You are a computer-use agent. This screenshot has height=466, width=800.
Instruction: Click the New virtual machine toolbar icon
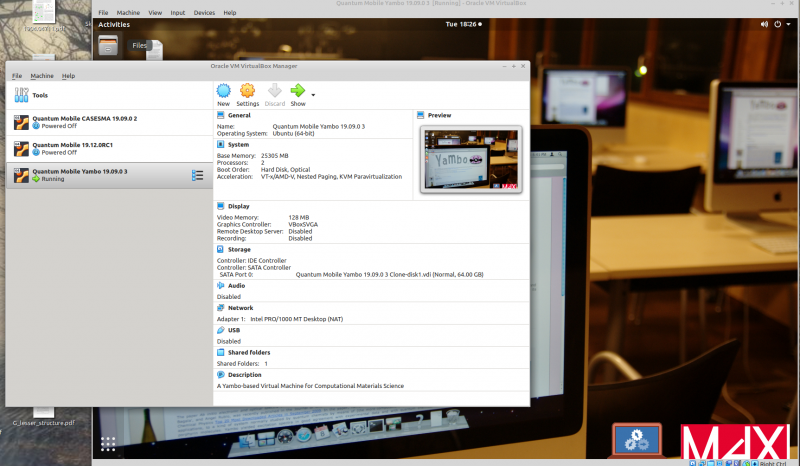223,91
